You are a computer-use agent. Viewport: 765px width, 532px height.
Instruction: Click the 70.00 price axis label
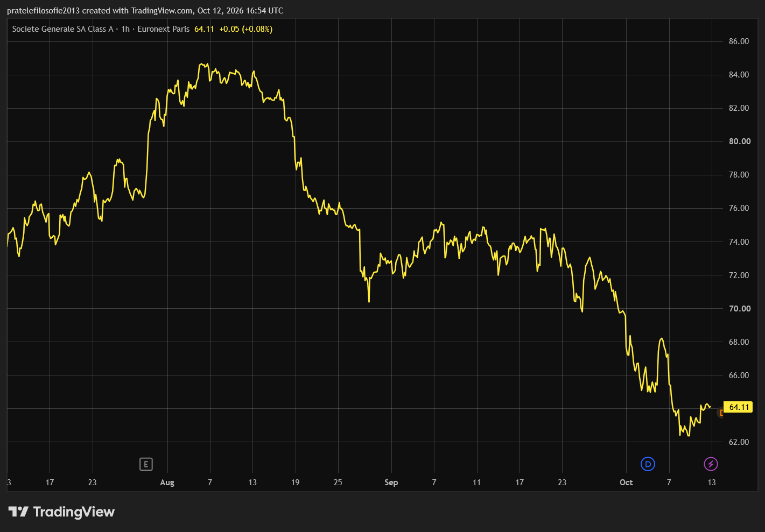(x=740, y=309)
